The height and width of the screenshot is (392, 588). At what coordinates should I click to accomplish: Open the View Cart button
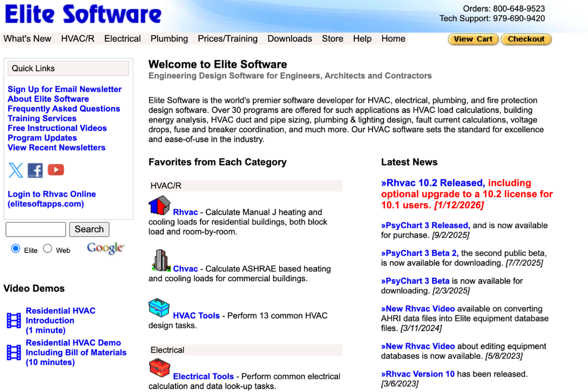(x=472, y=39)
